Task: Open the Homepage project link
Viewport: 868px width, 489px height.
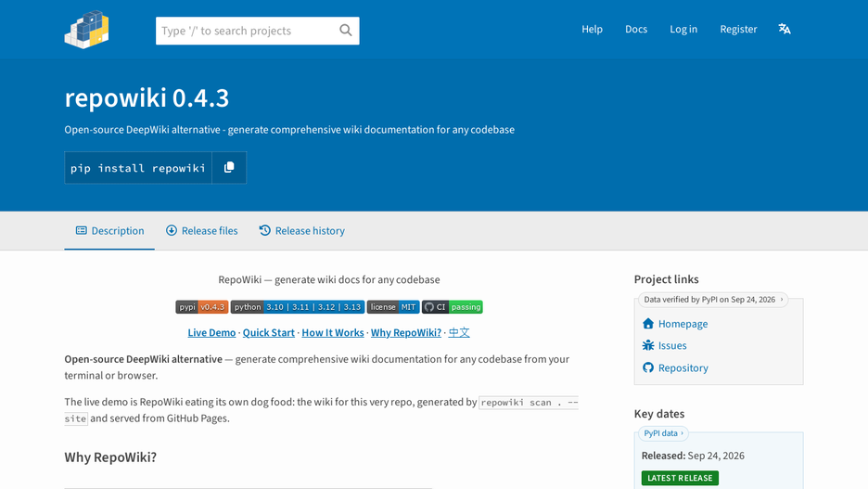Action: (x=683, y=324)
